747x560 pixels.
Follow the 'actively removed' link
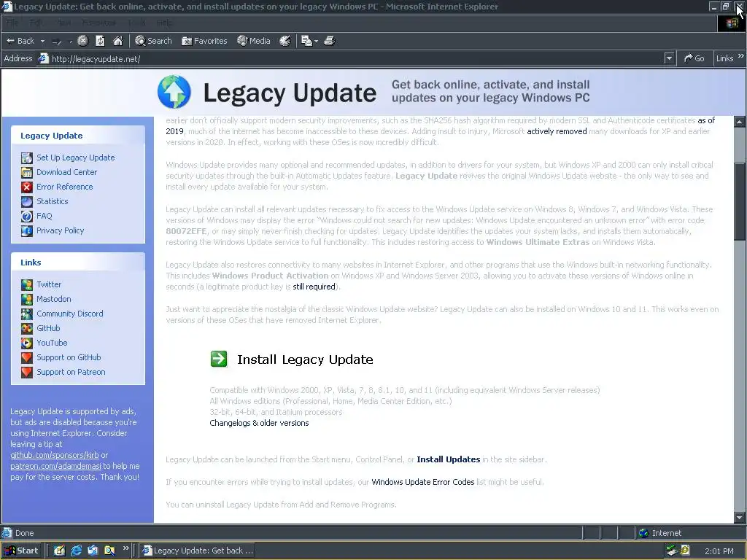(x=557, y=131)
